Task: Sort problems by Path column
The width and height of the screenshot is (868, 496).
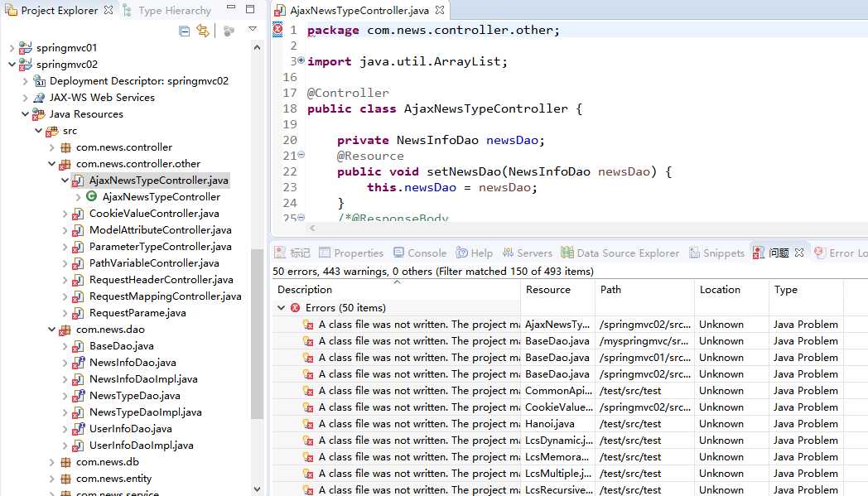Action: pos(644,290)
